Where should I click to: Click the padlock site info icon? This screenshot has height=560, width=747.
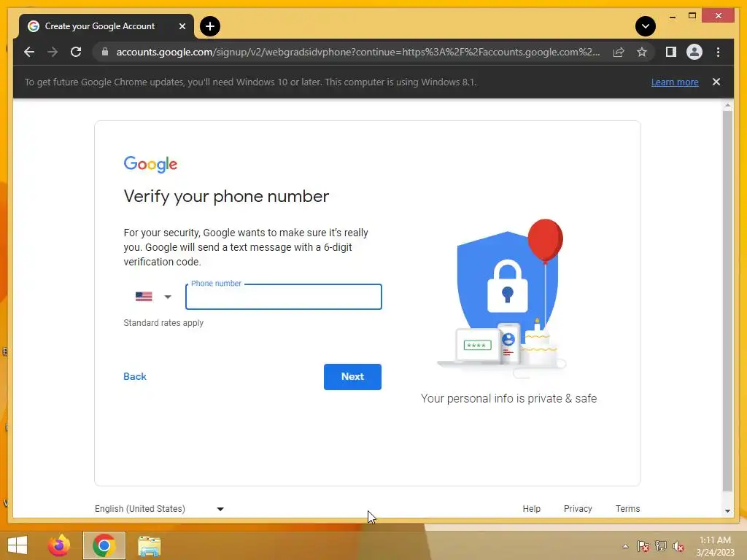tap(105, 52)
